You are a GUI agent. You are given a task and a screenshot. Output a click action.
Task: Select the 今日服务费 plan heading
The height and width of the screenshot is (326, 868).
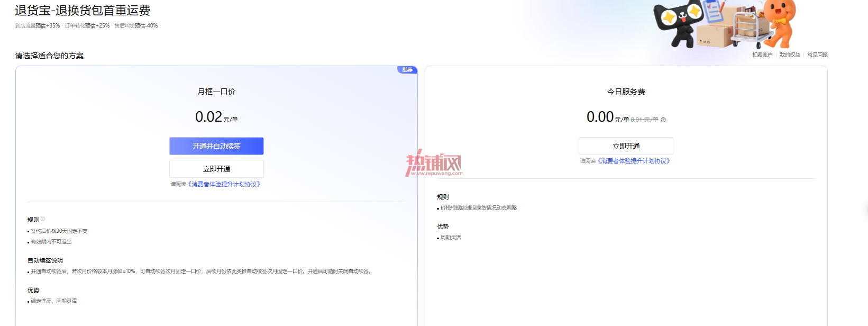pos(626,92)
